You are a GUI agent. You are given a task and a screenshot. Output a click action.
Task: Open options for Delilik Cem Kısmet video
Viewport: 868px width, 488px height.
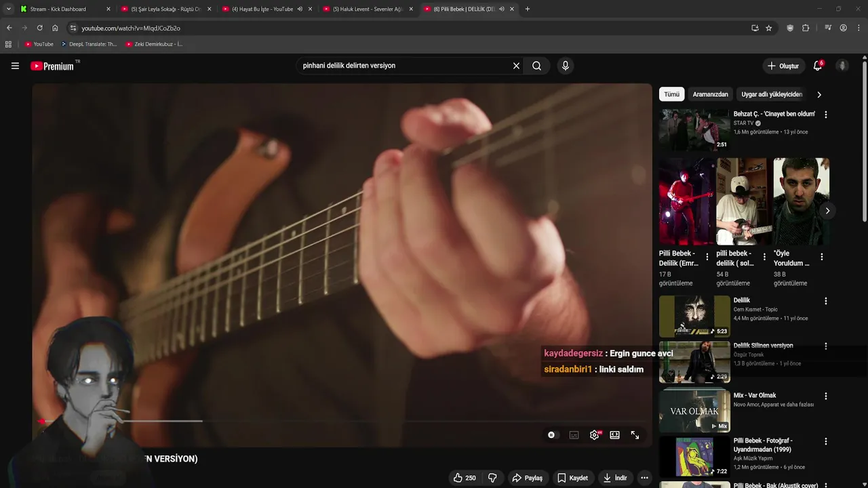[x=825, y=301]
